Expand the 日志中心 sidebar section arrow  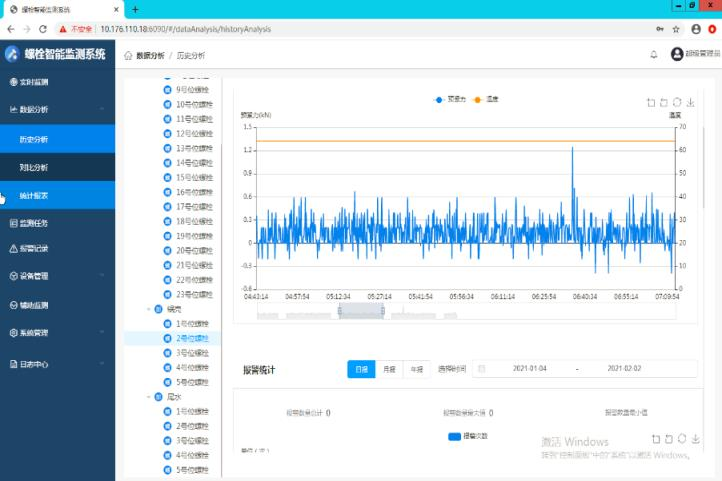point(102,364)
